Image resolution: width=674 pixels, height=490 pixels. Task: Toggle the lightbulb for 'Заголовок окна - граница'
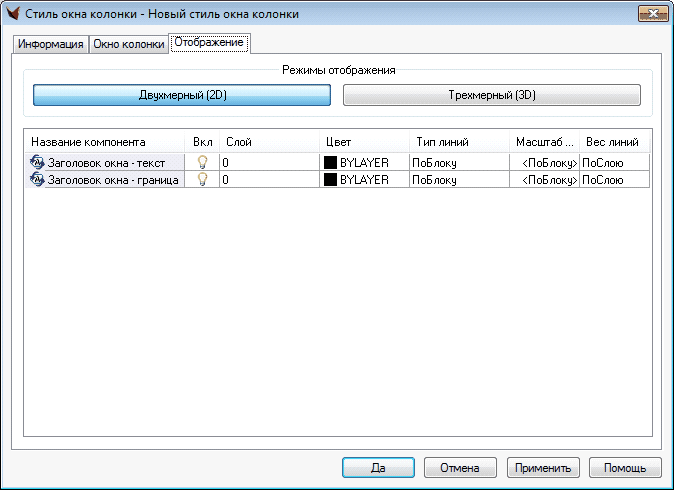202,179
